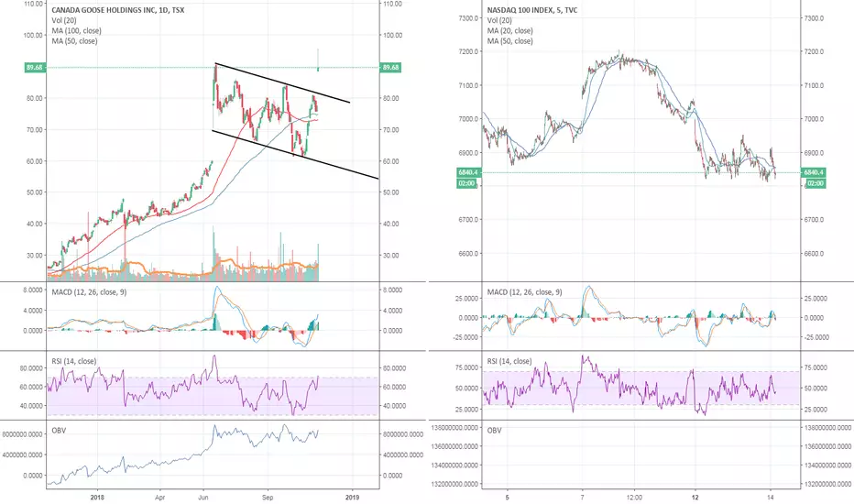854x504 pixels.
Task: Open RSI (14, close) label under Canada Goose chart
Action: (73, 361)
